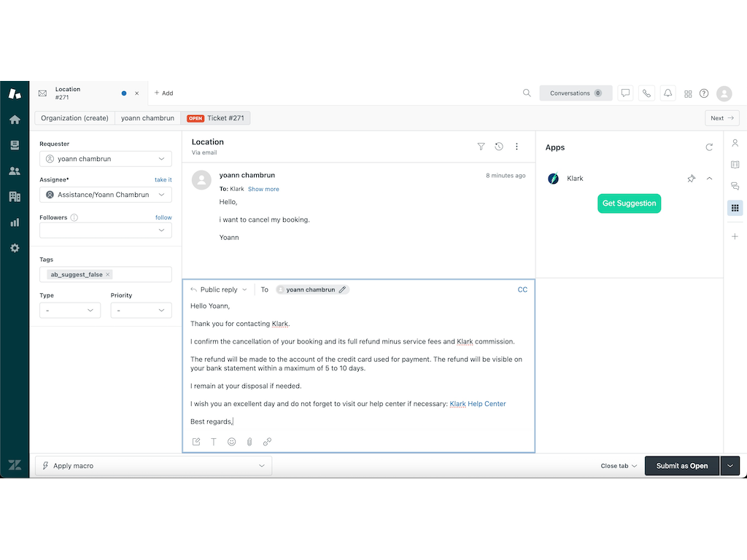Open submit status options arrow

click(x=730, y=466)
